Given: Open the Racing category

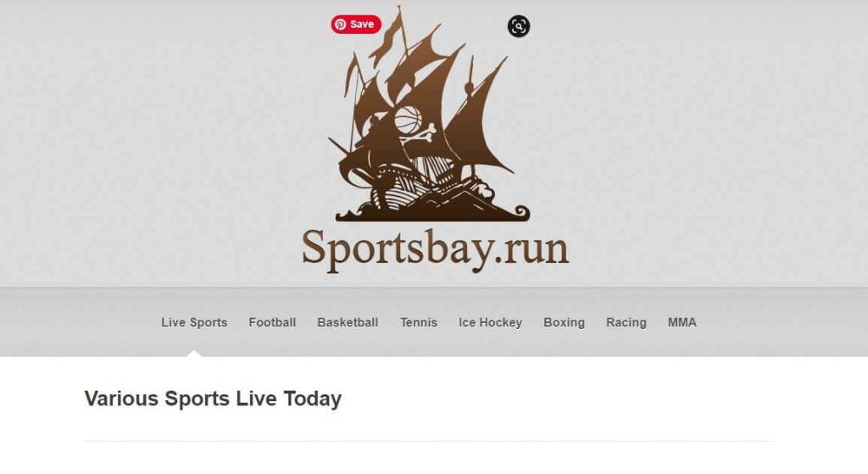Looking at the screenshot, I should [626, 322].
